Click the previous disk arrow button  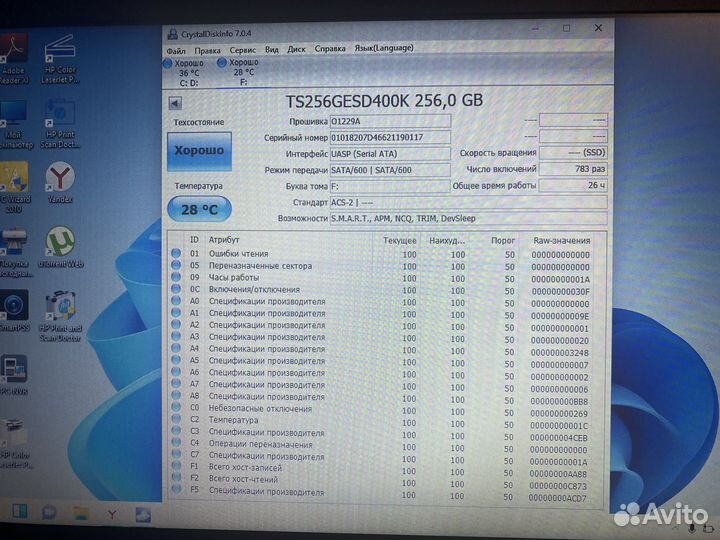coord(174,103)
